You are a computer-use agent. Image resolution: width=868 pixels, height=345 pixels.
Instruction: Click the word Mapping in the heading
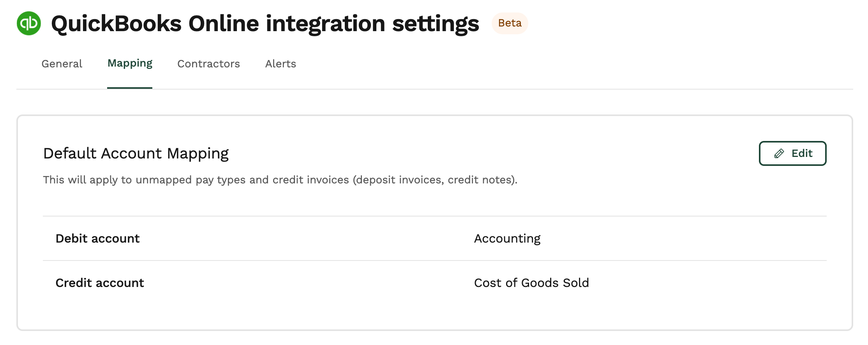tap(198, 153)
